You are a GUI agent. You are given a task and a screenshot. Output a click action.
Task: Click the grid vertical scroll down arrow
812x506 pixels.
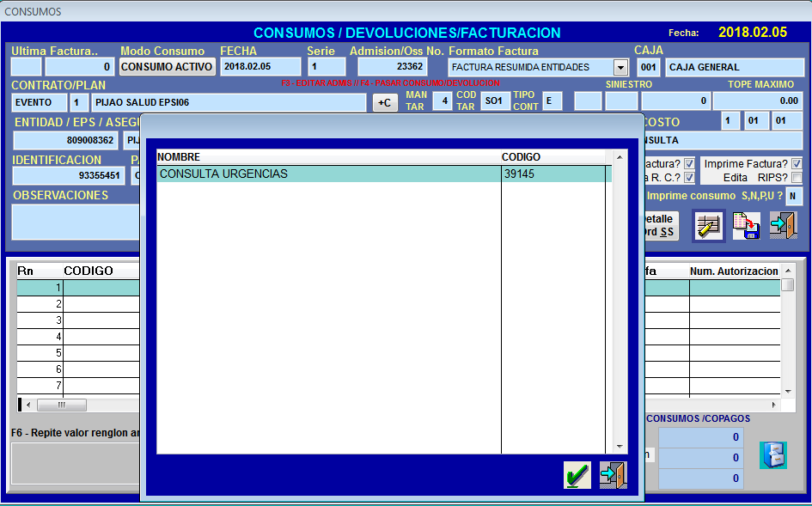[788, 392]
